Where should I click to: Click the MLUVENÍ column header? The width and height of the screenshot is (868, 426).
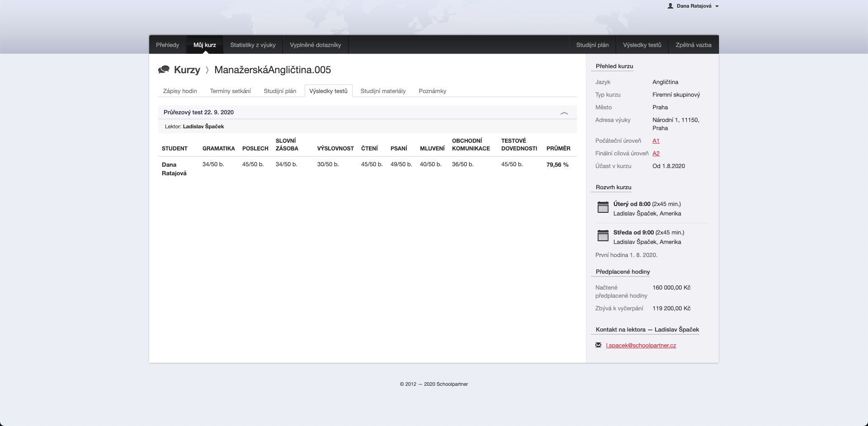[x=432, y=148]
